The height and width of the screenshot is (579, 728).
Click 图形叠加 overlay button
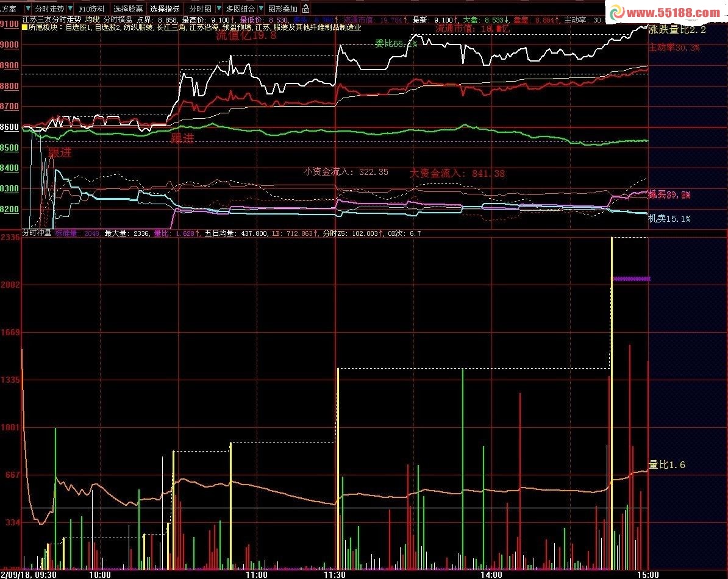point(283,9)
